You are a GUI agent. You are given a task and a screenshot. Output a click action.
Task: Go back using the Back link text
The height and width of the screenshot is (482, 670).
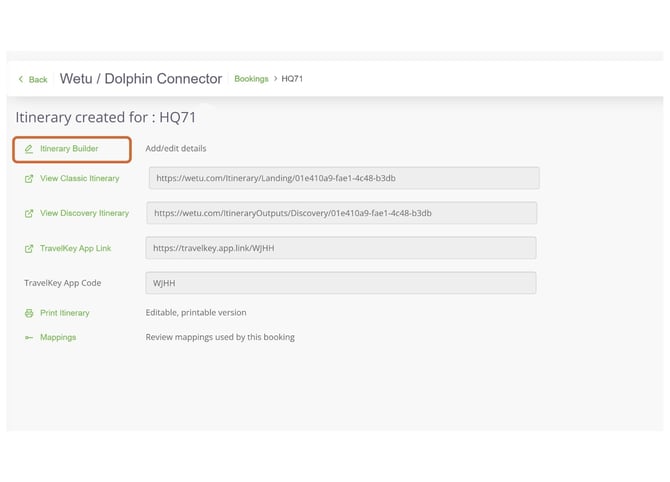click(38, 79)
